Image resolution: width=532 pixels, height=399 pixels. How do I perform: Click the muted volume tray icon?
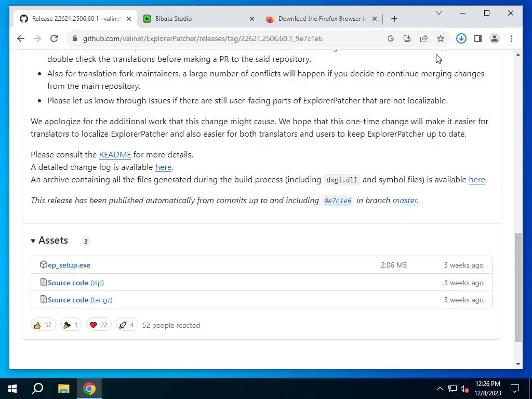coord(465,389)
